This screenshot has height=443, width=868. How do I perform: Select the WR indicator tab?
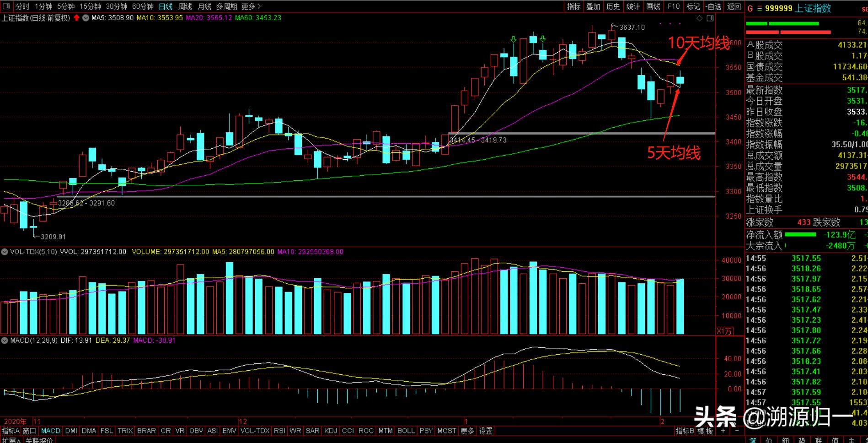[295, 431]
